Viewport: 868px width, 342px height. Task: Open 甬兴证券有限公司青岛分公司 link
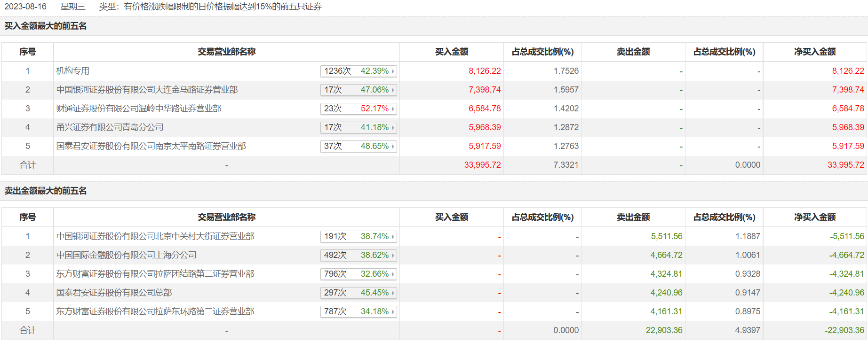click(x=110, y=127)
